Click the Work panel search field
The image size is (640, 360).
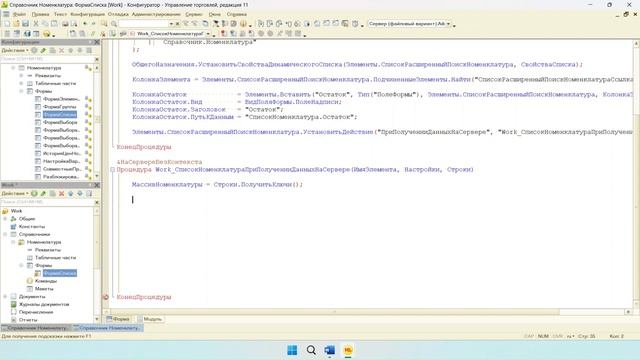pyautogui.click(x=47, y=202)
